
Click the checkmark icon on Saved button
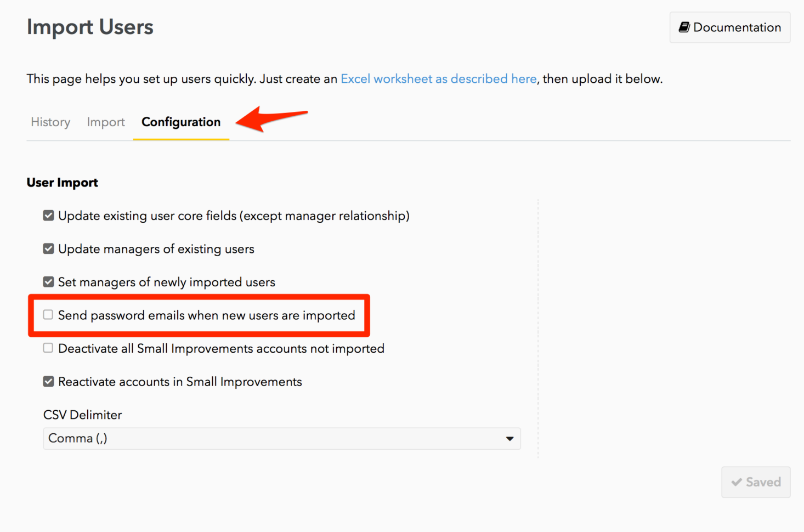point(737,482)
